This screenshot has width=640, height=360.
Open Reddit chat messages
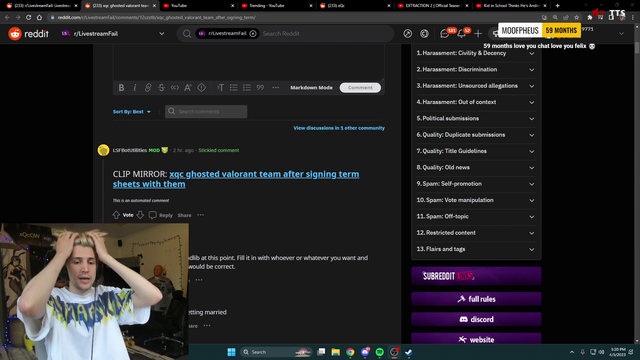click(x=445, y=34)
